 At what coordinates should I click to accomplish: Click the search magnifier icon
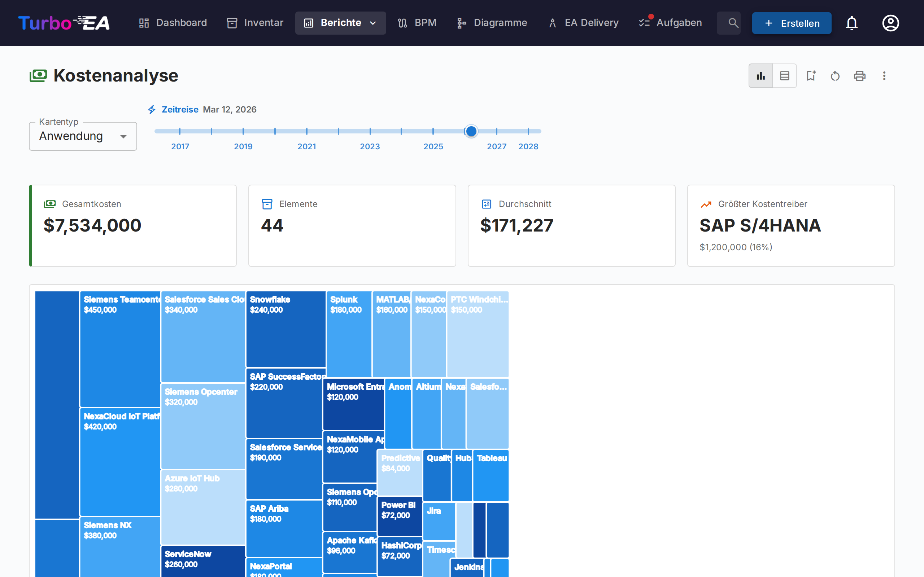pyautogui.click(x=732, y=23)
